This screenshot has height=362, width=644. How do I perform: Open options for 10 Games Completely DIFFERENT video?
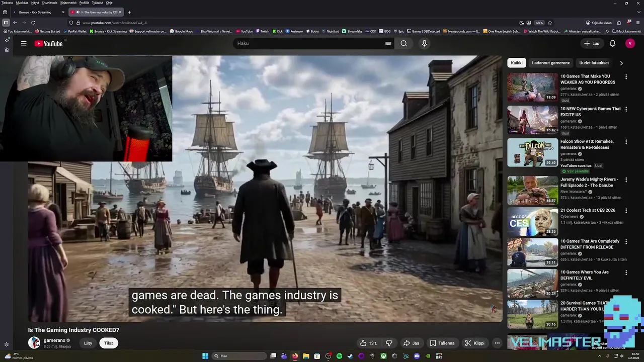626,241
